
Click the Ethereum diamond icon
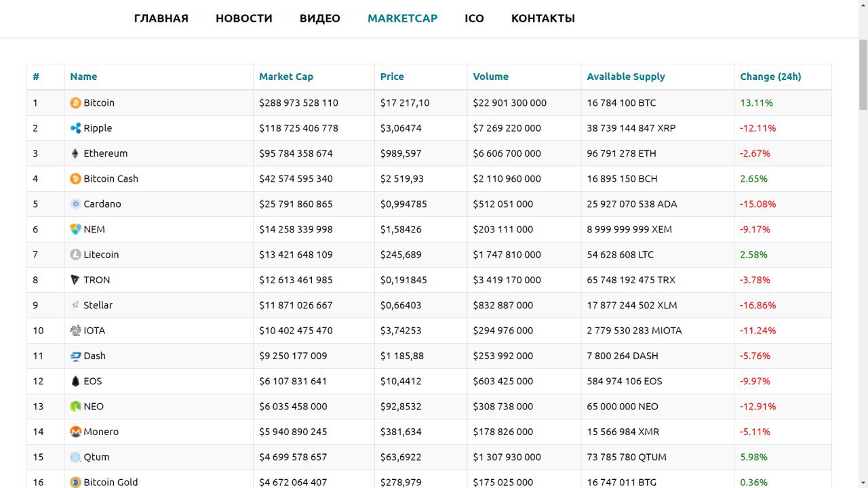75,153
